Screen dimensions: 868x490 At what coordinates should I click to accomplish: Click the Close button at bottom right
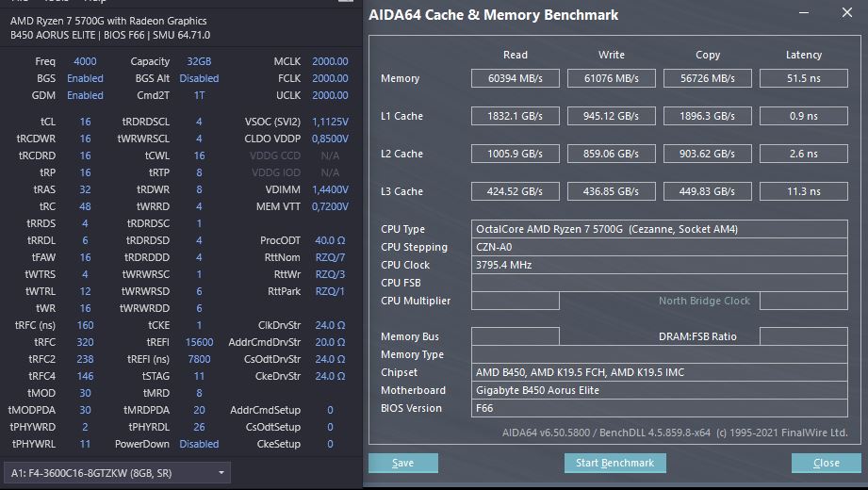click(x=826, y=463)
